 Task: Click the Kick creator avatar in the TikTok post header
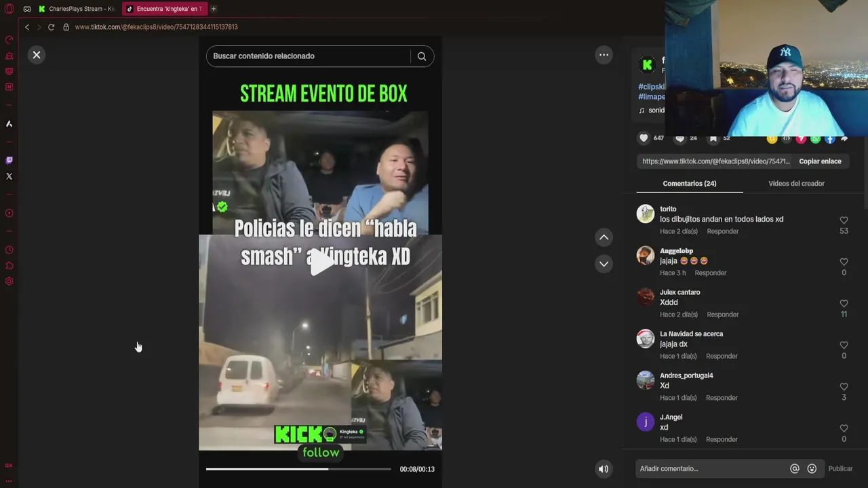[x=647, y=65]
